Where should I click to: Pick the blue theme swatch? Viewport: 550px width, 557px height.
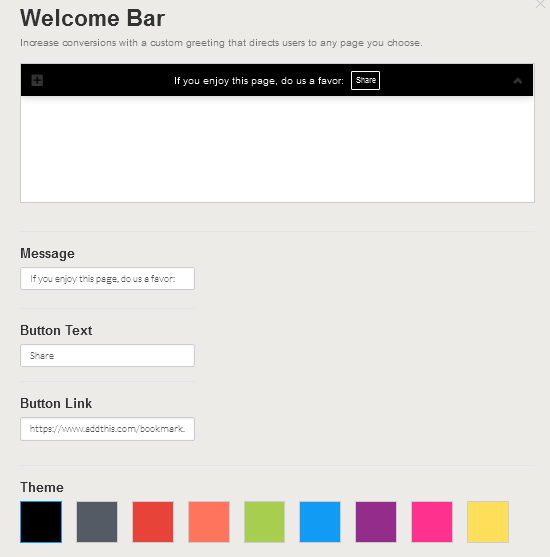pyautogui.click(x=320, y=522)
